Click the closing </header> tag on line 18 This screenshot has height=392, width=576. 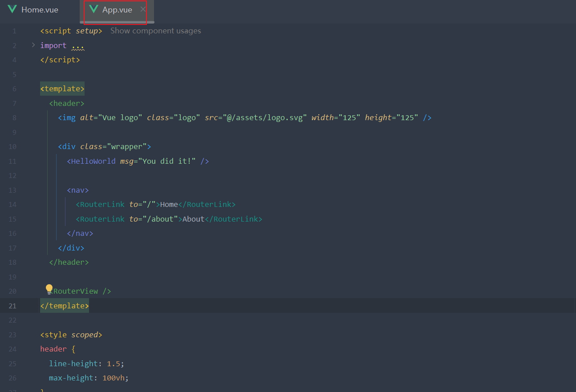click(69, 262)
